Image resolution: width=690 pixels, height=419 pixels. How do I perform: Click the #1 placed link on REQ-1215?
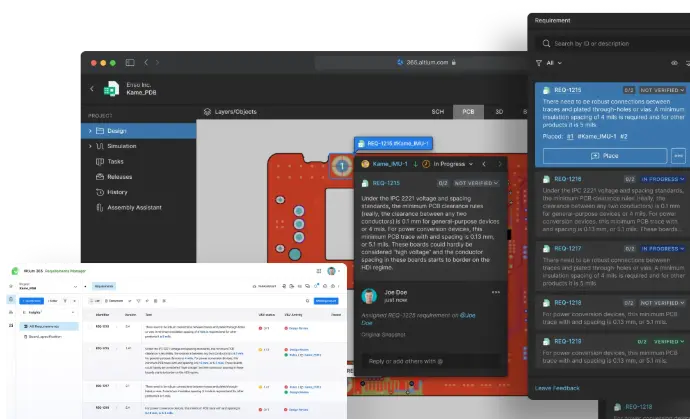[x=570, y=136]
